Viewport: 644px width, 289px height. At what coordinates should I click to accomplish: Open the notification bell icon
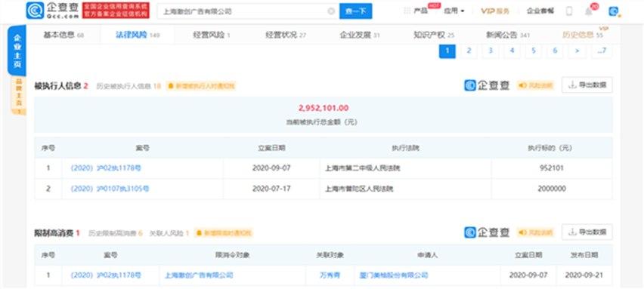589,11
